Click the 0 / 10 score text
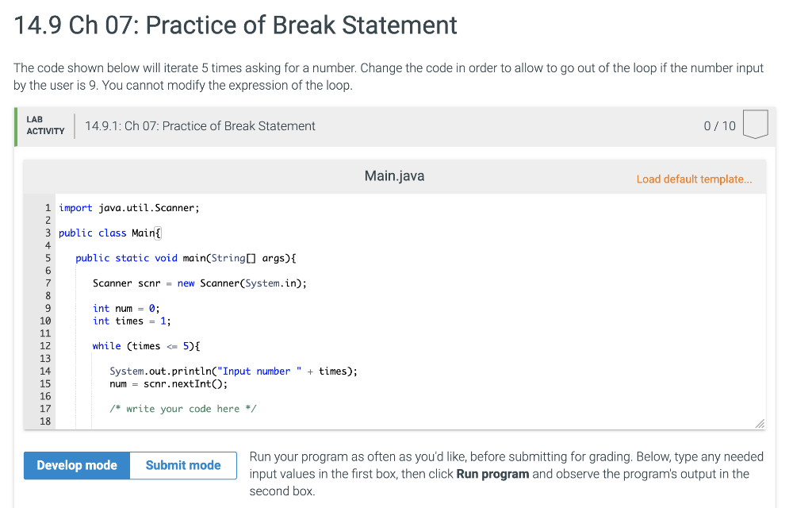The width and height of the screenshot is (812, 508). point(719,126)
